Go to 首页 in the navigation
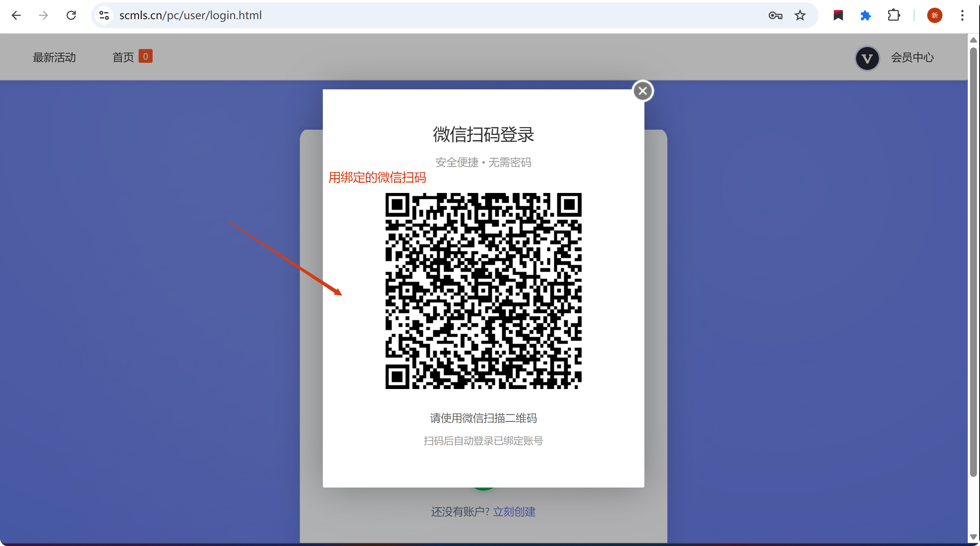The height and width of the screenshot is (546, 980). [123, 57]
